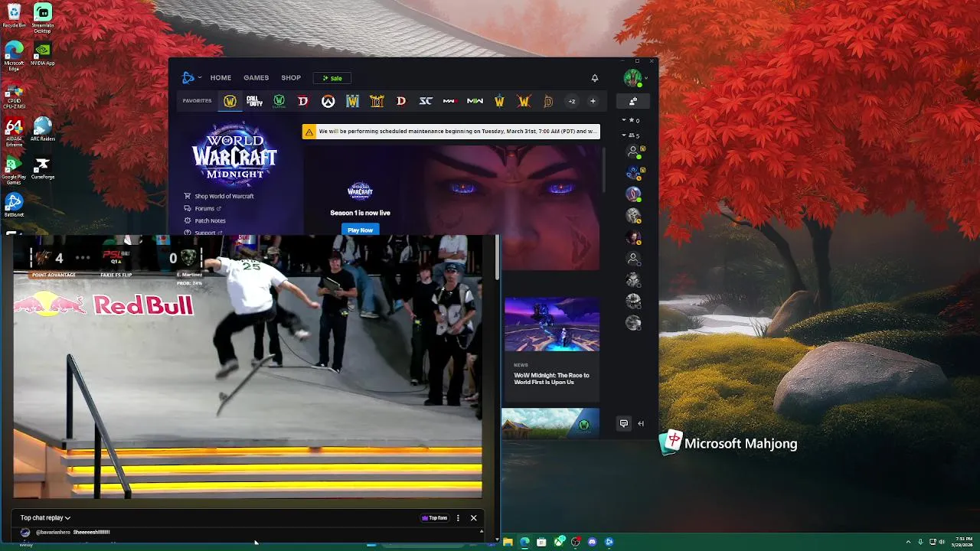Open the SHOP tab in Battle.net
This screenshot has height=551, width=980.
291,77
